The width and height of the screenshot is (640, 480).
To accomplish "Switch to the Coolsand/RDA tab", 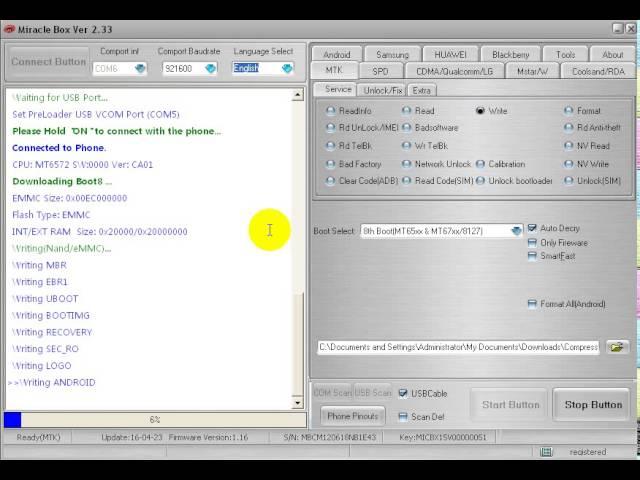I will click(598, 71).
